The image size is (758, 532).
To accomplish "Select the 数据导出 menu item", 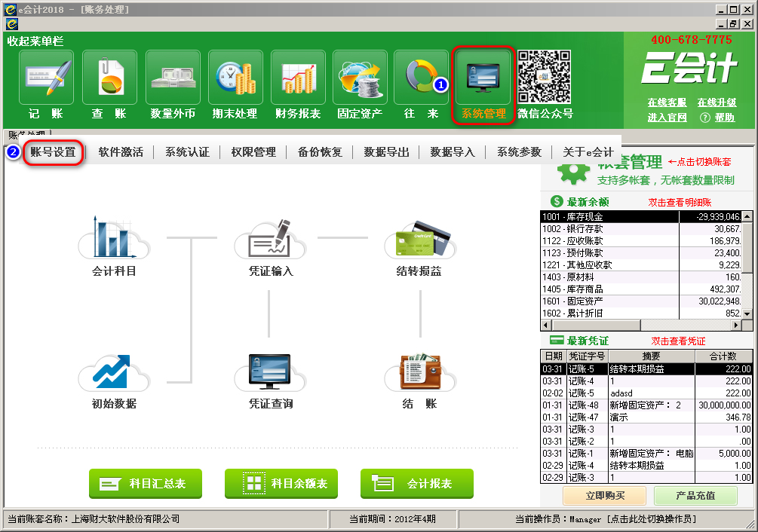I will point(386,152).
